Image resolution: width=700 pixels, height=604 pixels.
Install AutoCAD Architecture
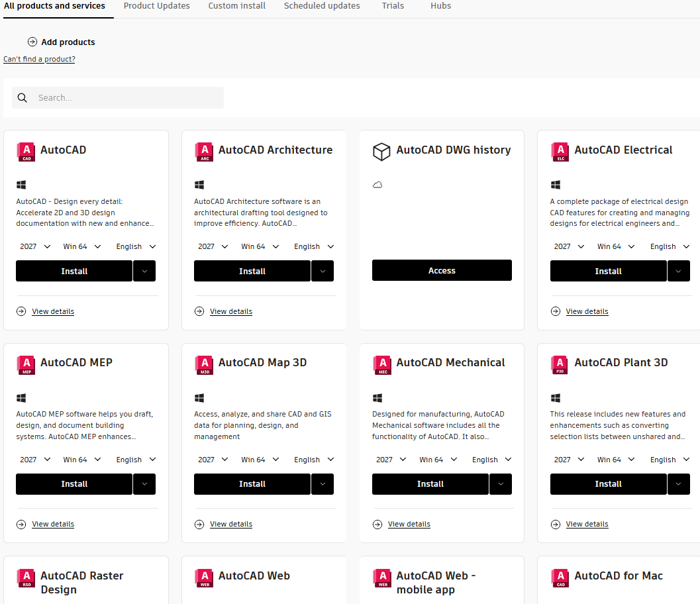pos(252,271)
